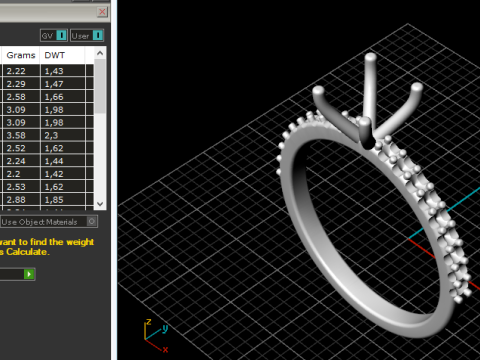Select the 2,3 DWT cell

[x=63, y=135]
